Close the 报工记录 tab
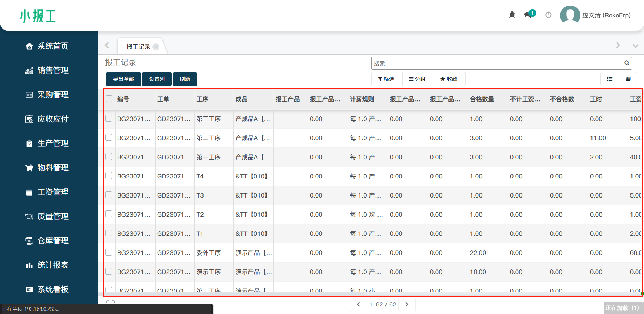The height and width of the screenshot is (314, 644). 156,47
